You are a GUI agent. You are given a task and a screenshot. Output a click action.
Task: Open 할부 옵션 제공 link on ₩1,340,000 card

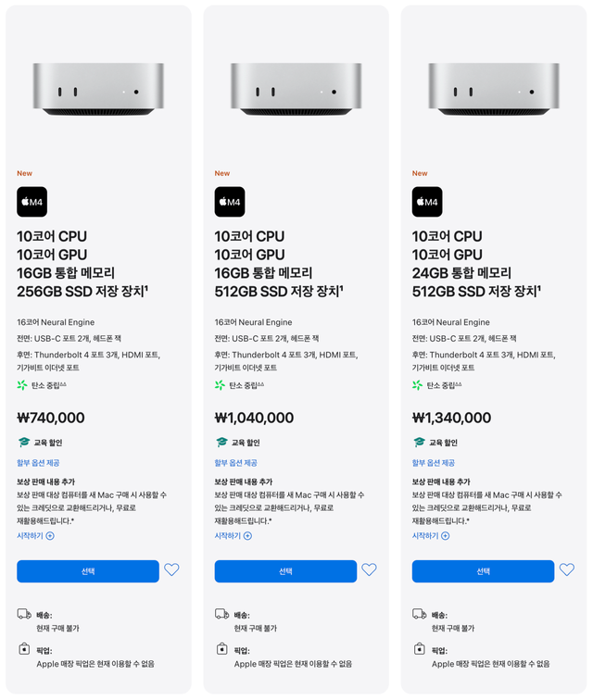434,462
